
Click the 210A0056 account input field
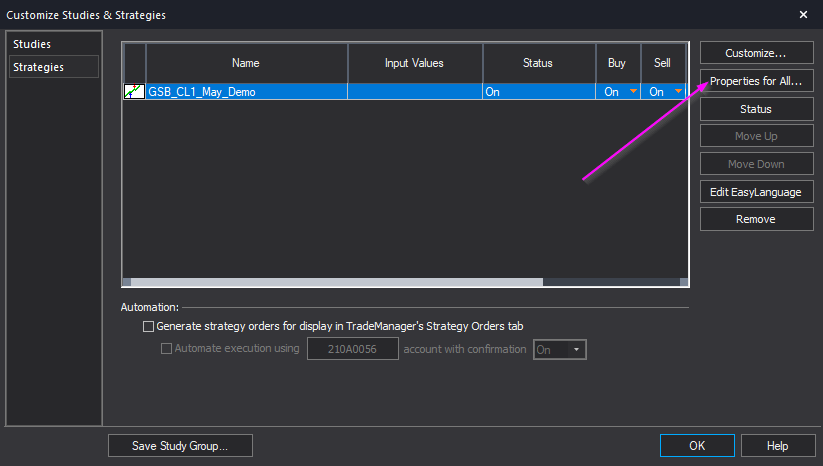(x=352, y=349)
